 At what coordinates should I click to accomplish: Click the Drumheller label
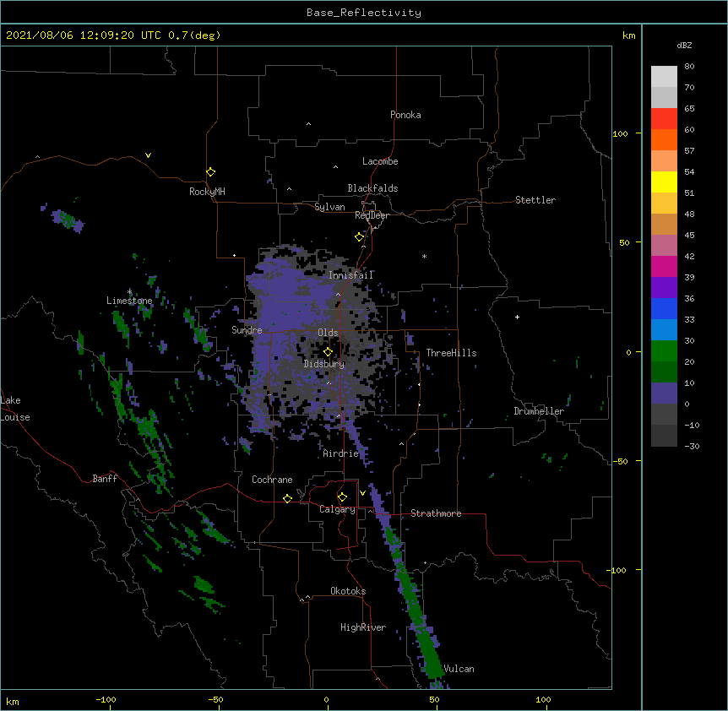point(539,411)
